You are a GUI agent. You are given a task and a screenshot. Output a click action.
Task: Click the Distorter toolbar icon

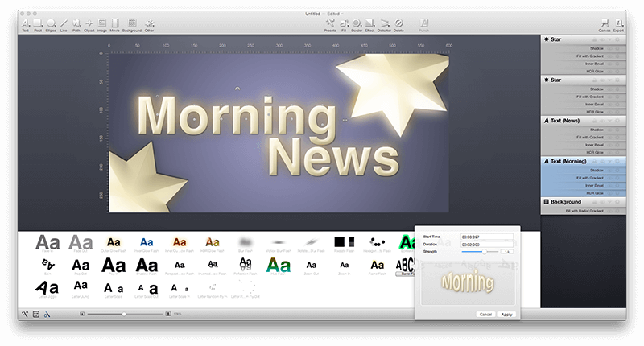pos(385,25)
